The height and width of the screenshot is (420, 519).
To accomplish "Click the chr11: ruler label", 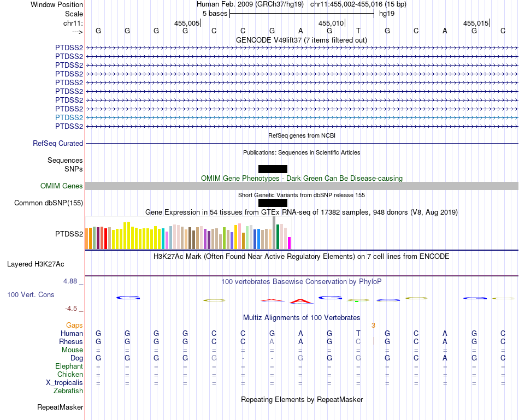I will [x=73, y=23].
